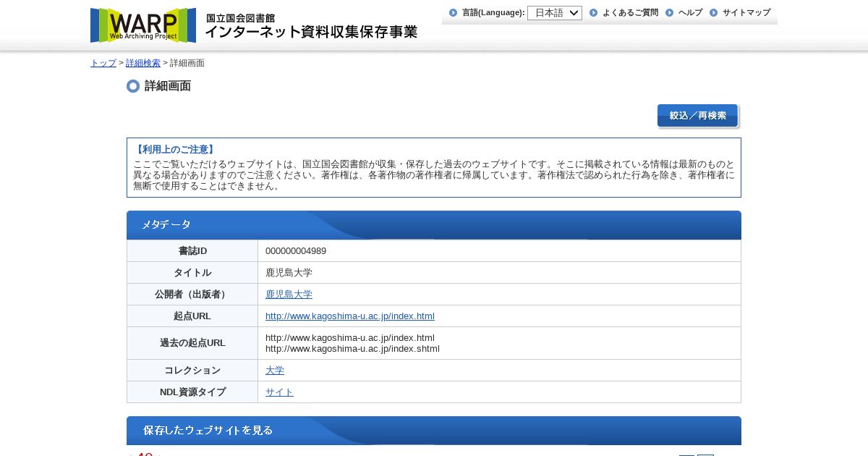Select the past URL ending index.shtml
Image resolution: width=868 pixels, height=456 pixels.
click(352, 349)
